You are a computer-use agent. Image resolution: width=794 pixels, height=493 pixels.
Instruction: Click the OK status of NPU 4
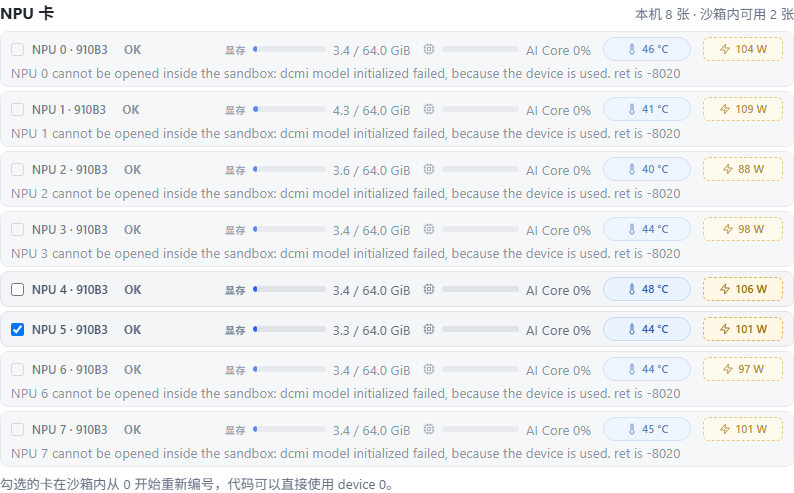point(133,290)
